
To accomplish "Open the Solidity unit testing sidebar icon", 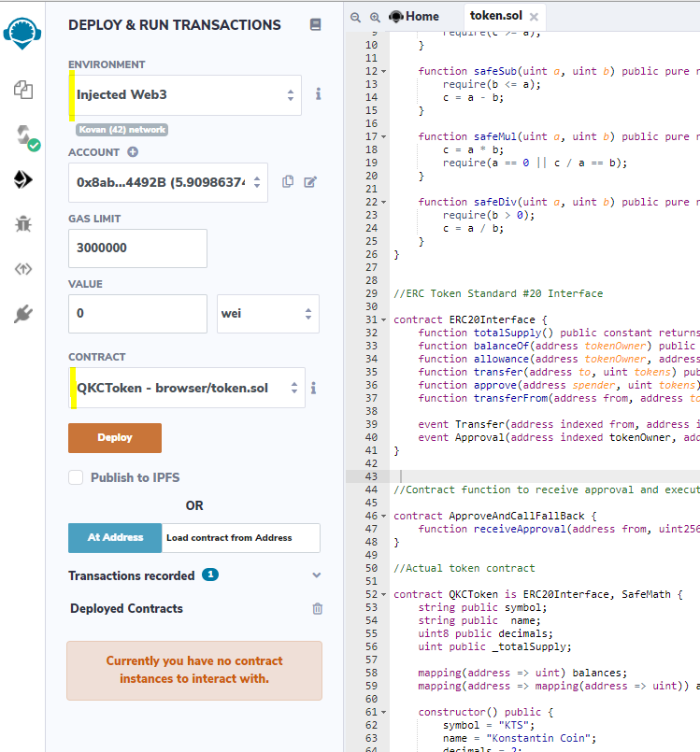I will (23, 269).
